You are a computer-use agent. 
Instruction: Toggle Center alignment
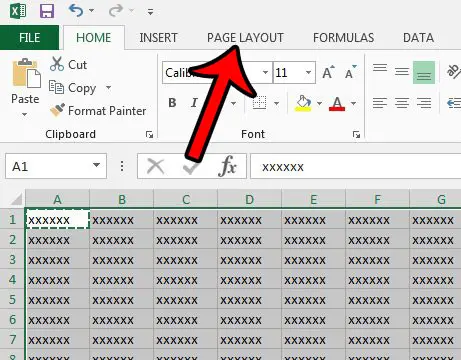coord(402,103)
